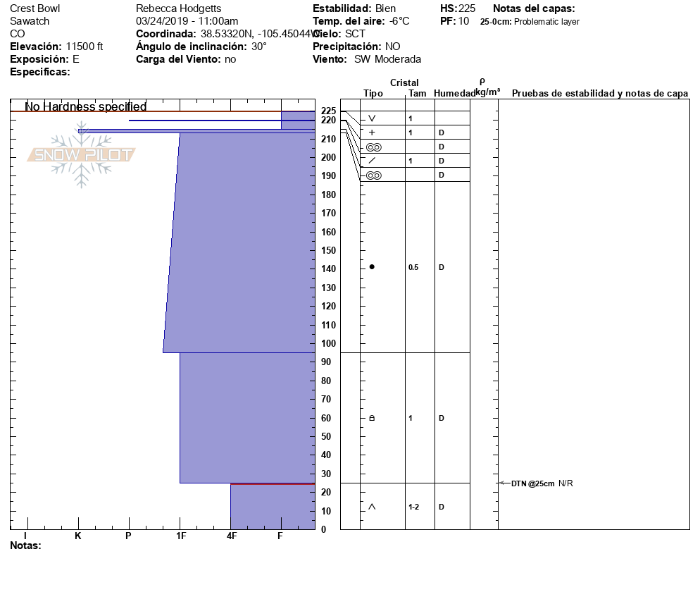This screenshot has height=592, width=700.
Task: Select the DTN@25cm N/R test result text
Action: (x=542, y=483)
